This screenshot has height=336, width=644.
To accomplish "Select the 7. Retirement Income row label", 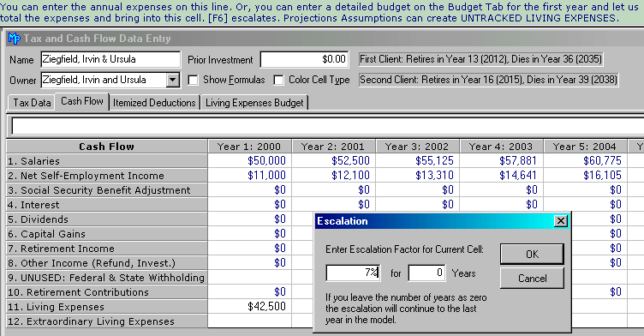I will tap(107, 249).
